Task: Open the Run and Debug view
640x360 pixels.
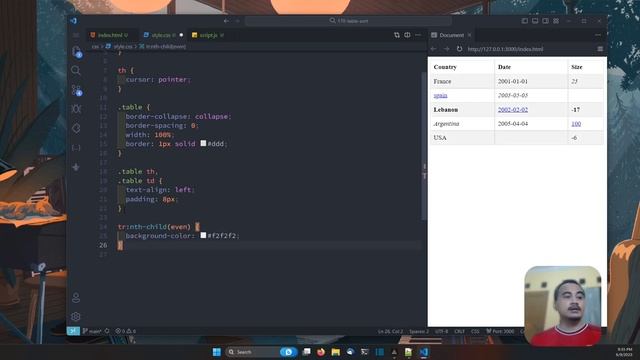Action: (76, 109)
